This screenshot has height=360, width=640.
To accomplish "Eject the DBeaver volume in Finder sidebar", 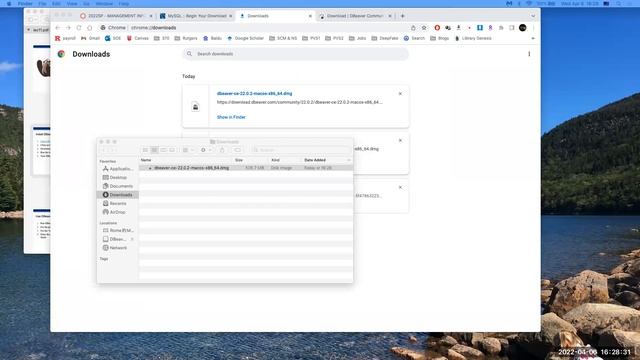I will pyautogui.click(x=132, y=239).
